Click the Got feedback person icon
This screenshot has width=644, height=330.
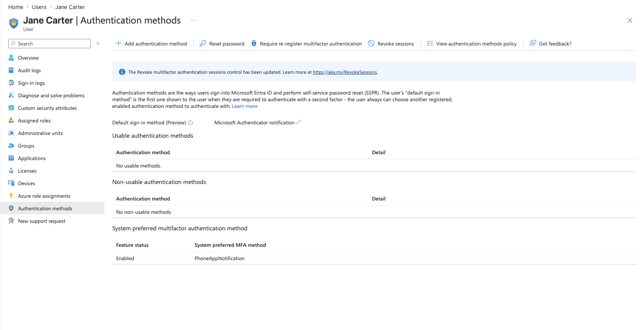[533, 43]
